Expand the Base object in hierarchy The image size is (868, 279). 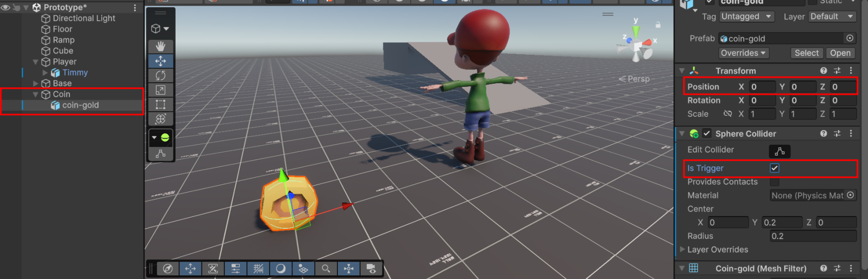(x=36, y=83)
